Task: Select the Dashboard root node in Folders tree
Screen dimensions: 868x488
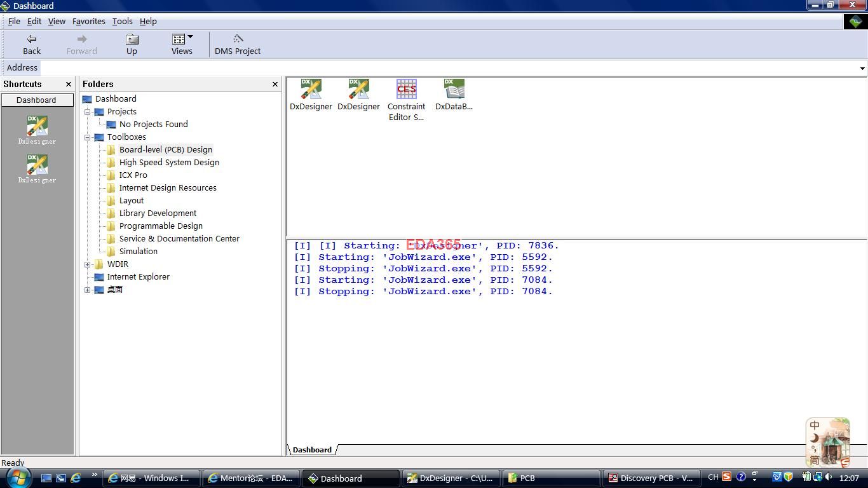Action: [116, 98]
